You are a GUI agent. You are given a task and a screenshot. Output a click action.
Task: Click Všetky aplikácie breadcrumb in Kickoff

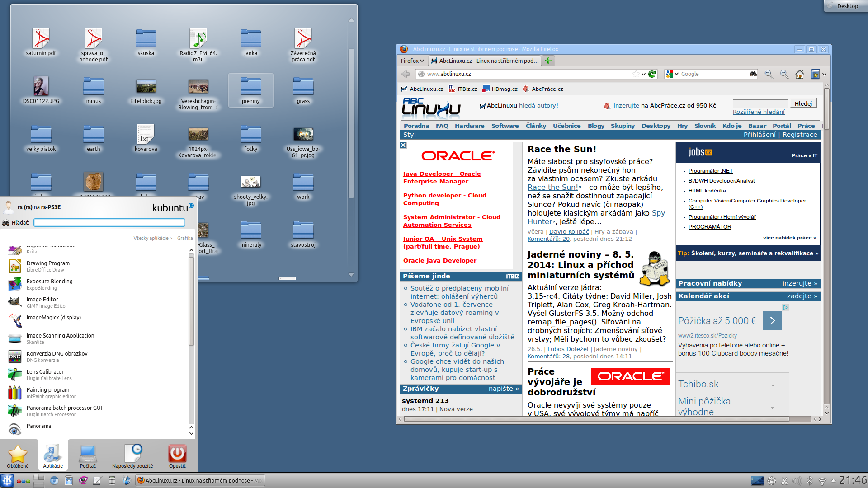point(152,238)
